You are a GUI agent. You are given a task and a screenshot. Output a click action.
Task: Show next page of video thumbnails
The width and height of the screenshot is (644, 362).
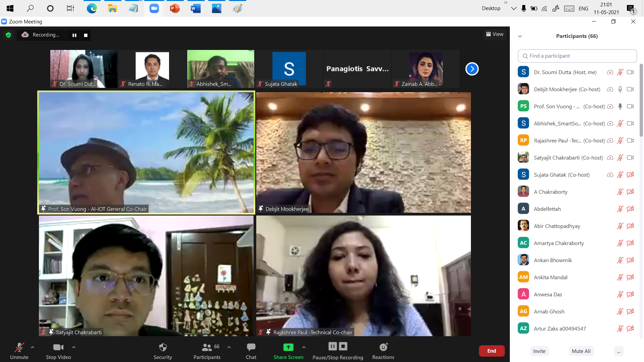point(472,69)
